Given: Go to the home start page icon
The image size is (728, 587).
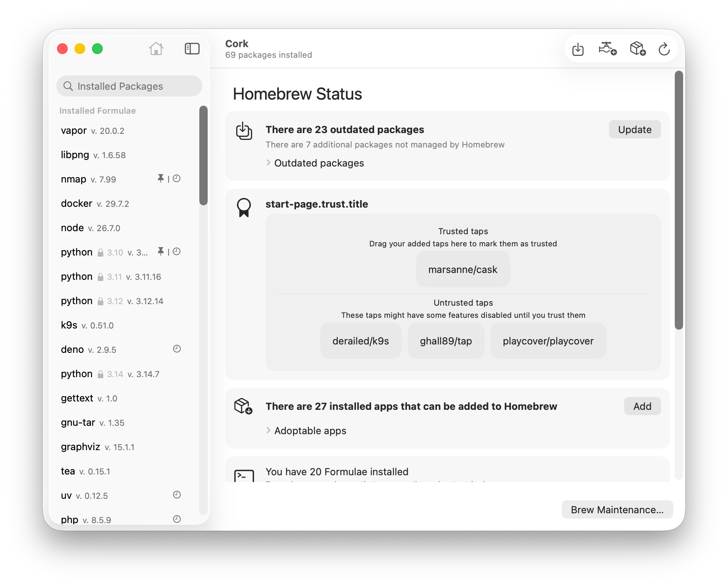Looking at the screenshot, I should (x=156, y=49).
